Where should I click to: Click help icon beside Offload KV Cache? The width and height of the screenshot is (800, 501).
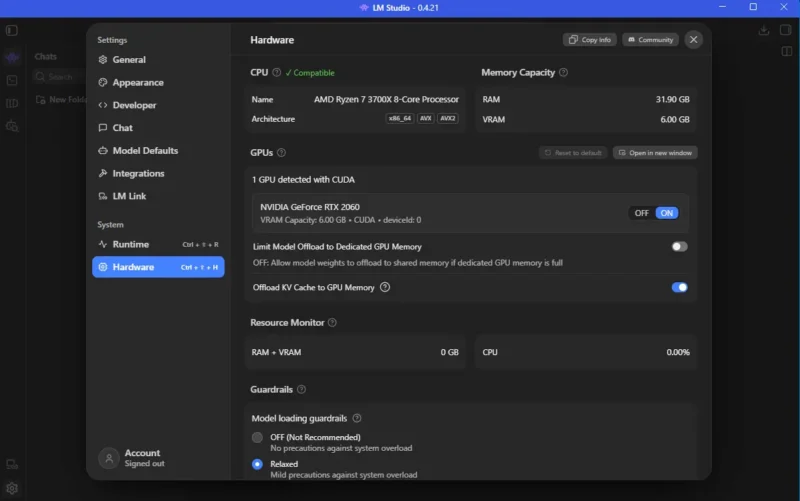tap(385, 288)
